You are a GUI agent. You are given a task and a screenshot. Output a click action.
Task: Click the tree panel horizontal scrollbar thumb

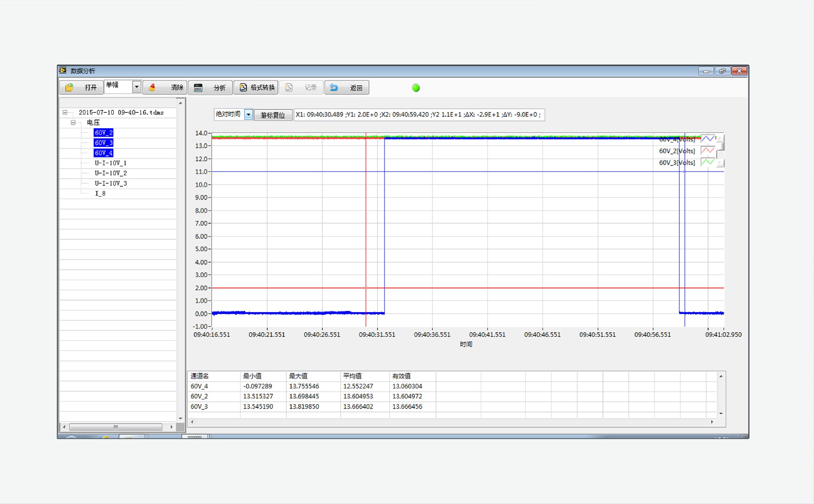pos(115,427)
